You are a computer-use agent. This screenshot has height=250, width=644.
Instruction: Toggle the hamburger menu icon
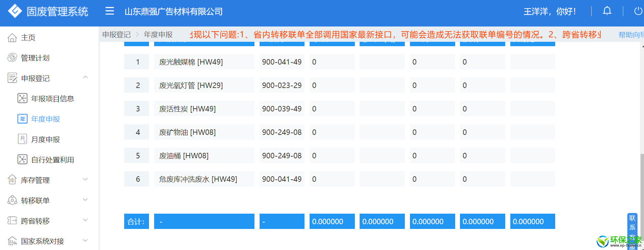tap(110, 11)
